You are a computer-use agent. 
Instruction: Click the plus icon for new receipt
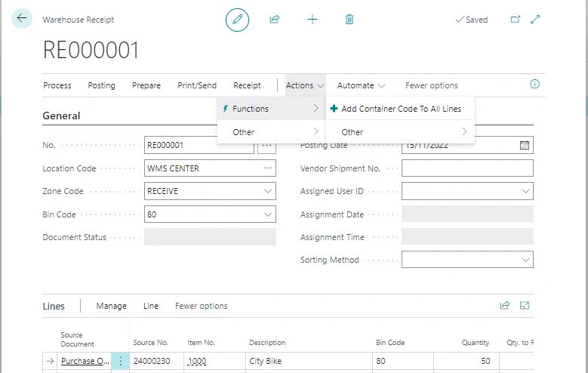[312, 20]
